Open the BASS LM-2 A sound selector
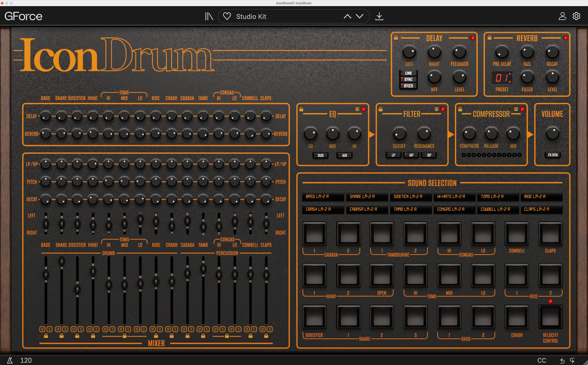Viewport: 588px width, 365px height. (323, 197)
